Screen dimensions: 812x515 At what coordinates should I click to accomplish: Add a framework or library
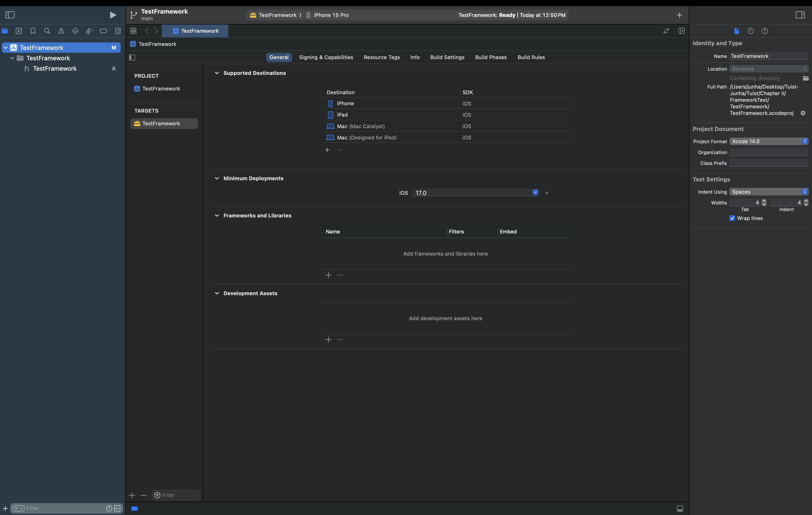tap(328, 275)
